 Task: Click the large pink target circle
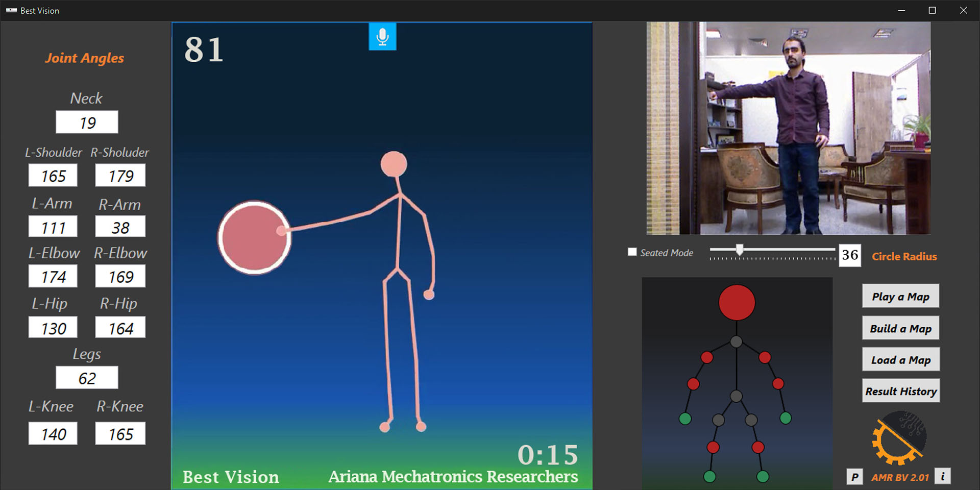pos(254,238)
